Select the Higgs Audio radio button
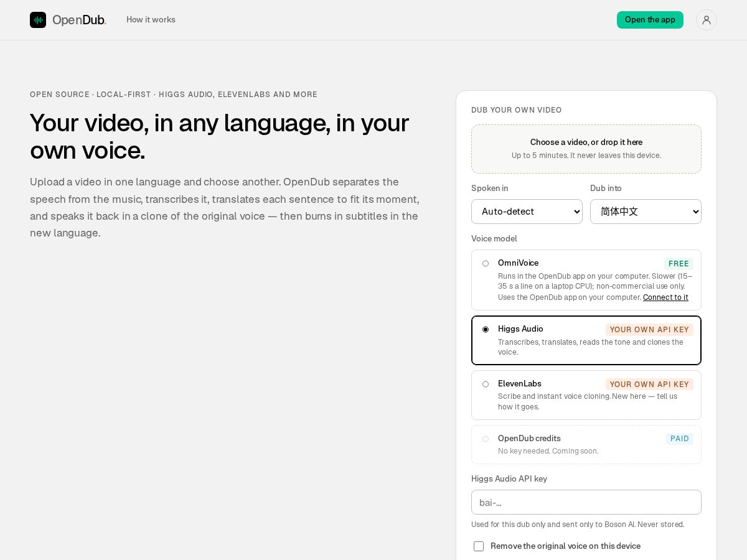The height and width of the screenshot is (560, 747). coord(486,329)
